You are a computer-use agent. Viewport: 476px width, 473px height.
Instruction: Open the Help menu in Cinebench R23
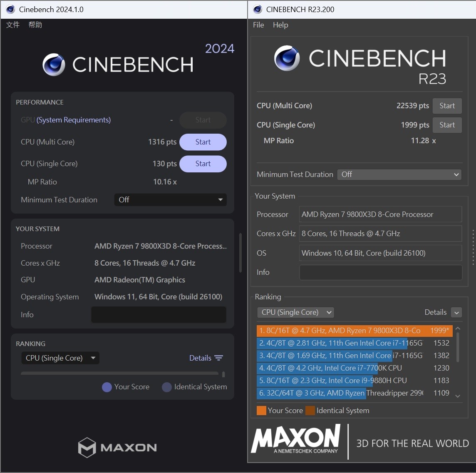pos(280,25)
